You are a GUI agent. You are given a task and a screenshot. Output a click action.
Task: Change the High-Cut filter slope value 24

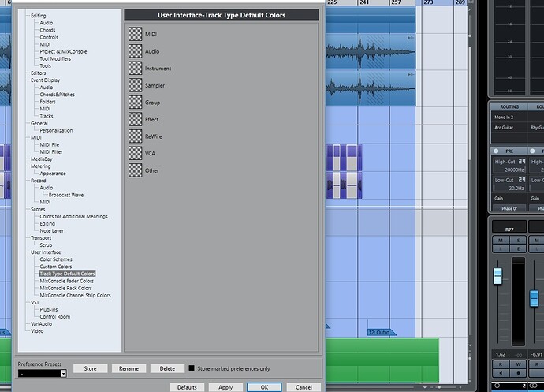pos(522,162)
